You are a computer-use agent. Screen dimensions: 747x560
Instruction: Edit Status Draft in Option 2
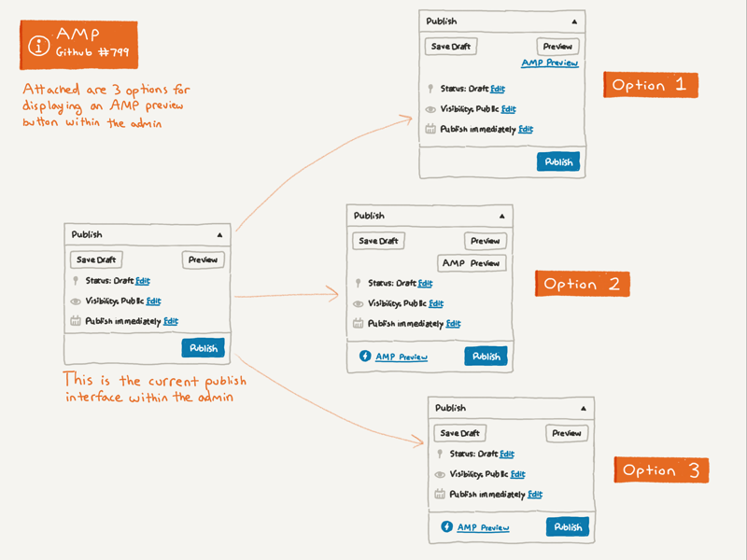click(426, 283)
